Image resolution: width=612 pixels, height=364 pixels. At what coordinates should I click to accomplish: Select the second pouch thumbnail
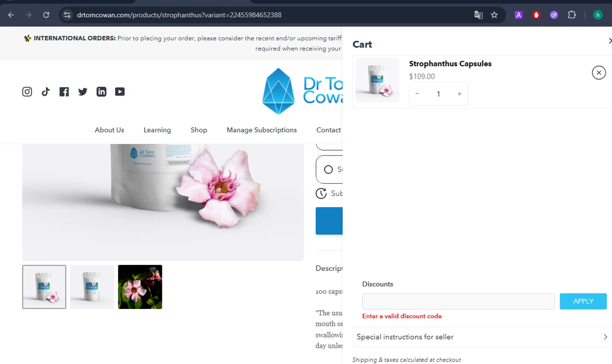pos(92,287)
